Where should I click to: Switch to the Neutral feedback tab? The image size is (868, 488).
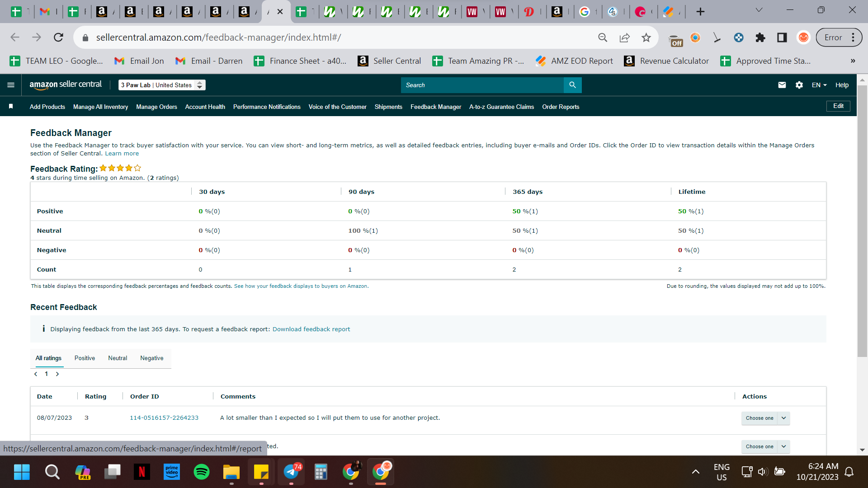tap(118, 358)
